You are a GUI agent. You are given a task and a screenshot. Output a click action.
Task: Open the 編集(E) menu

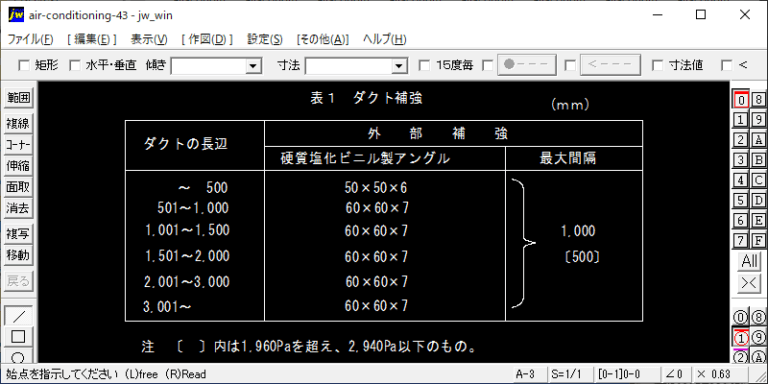pyautogui.click(x=92, y=40)
